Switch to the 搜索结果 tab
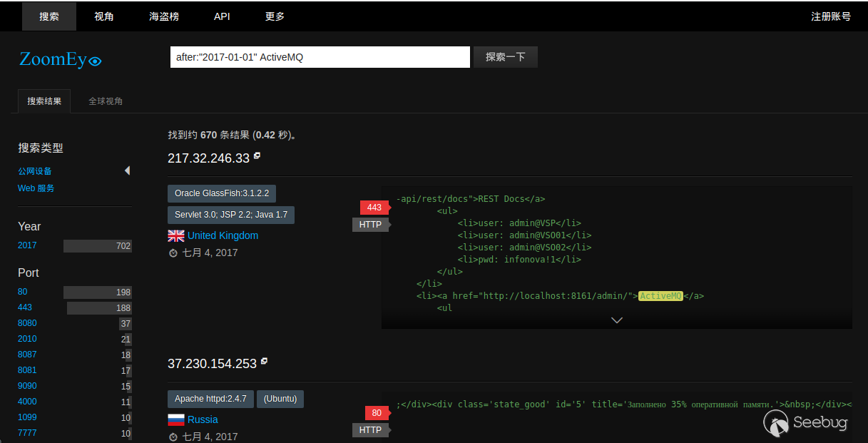 [x=44, y=101]
